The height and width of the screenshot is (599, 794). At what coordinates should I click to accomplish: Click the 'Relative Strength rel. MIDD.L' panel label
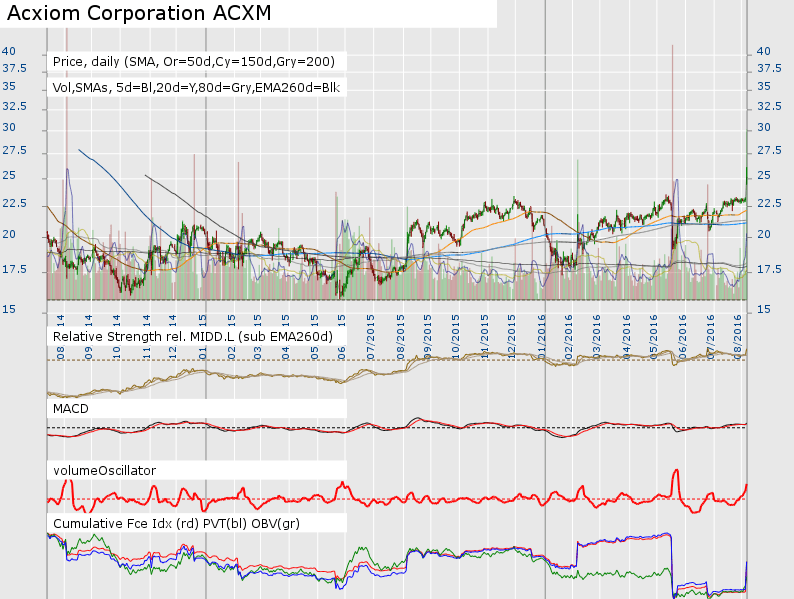pyautogui.click(x=193, y=337)
